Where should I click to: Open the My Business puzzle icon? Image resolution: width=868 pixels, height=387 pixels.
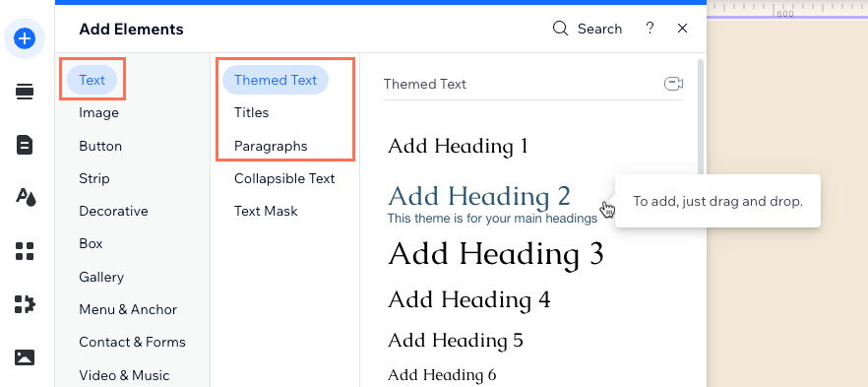[25, 304]
